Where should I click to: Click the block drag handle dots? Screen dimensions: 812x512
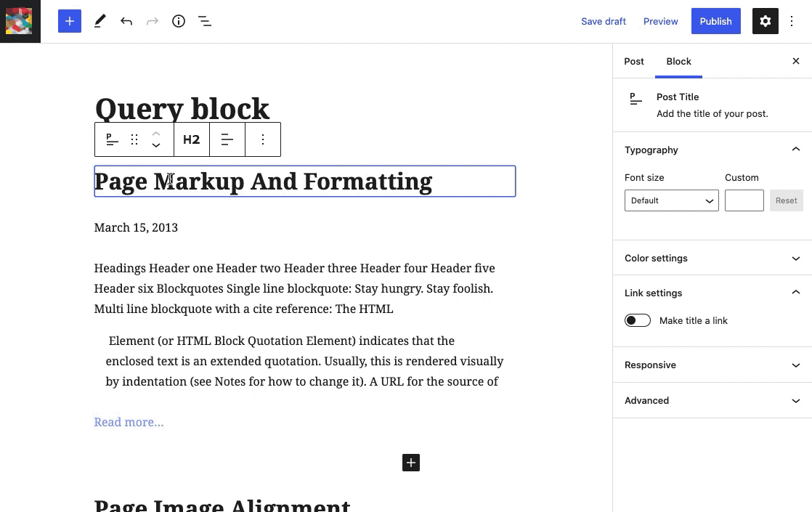(134, 139)
